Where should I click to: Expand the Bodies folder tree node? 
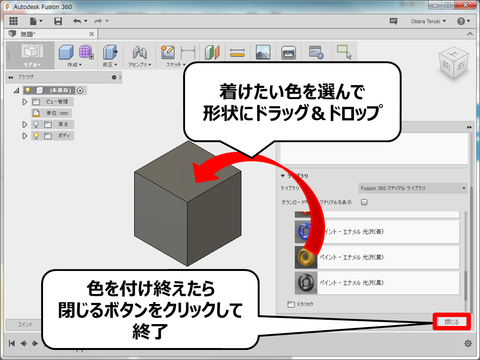pos(24,136)
